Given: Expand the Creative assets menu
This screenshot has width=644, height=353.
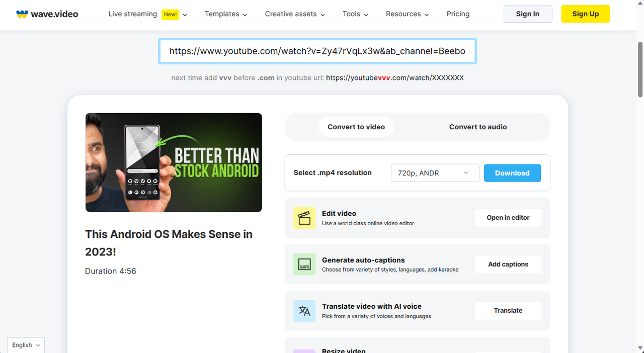Looking at the screenshot, I should pos(295,14).
